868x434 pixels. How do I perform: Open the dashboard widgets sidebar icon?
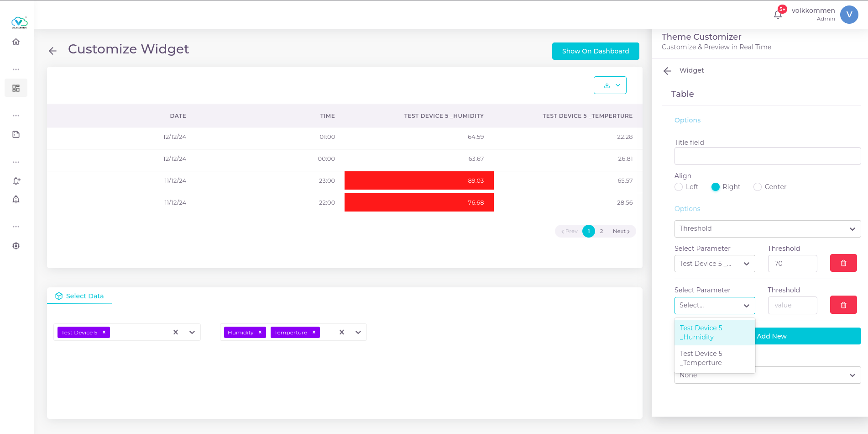coord(16,88)
